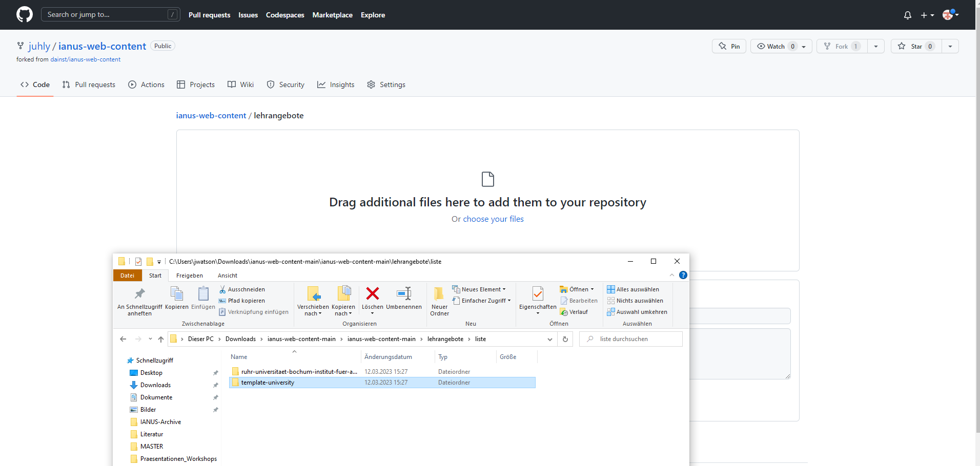Screen dimensions: 980x466
Task: Focus the 'Search or jump to' field
Action: pos(110,14)
